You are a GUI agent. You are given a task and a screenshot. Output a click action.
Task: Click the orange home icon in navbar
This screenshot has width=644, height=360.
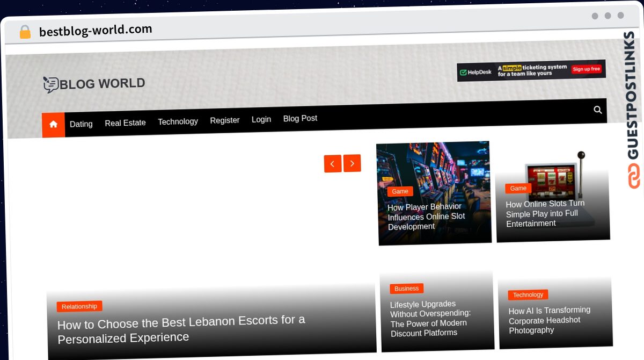[53, 125]
